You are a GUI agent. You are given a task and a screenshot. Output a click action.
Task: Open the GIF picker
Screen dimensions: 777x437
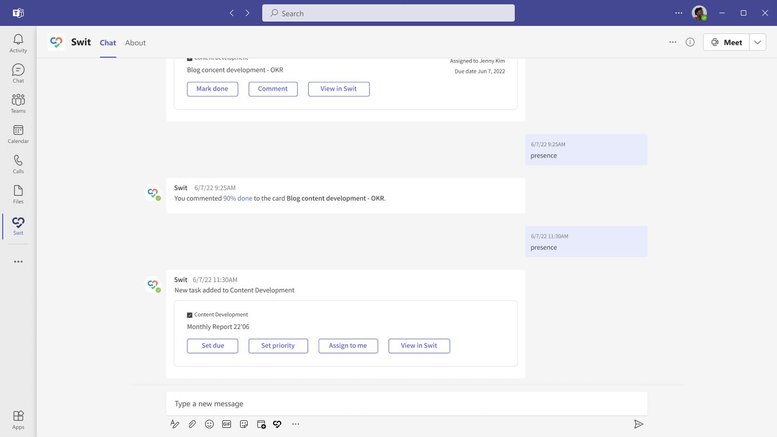[x=226, y=424]
